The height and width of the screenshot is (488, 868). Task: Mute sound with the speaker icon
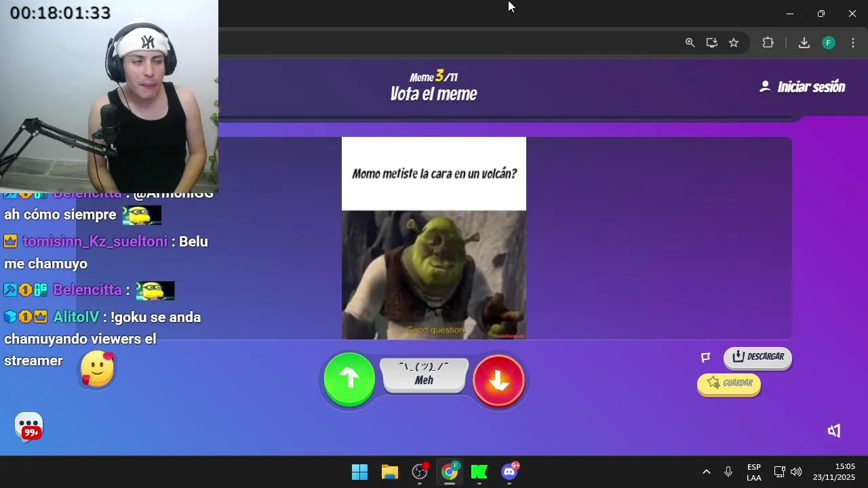point(834,431)
